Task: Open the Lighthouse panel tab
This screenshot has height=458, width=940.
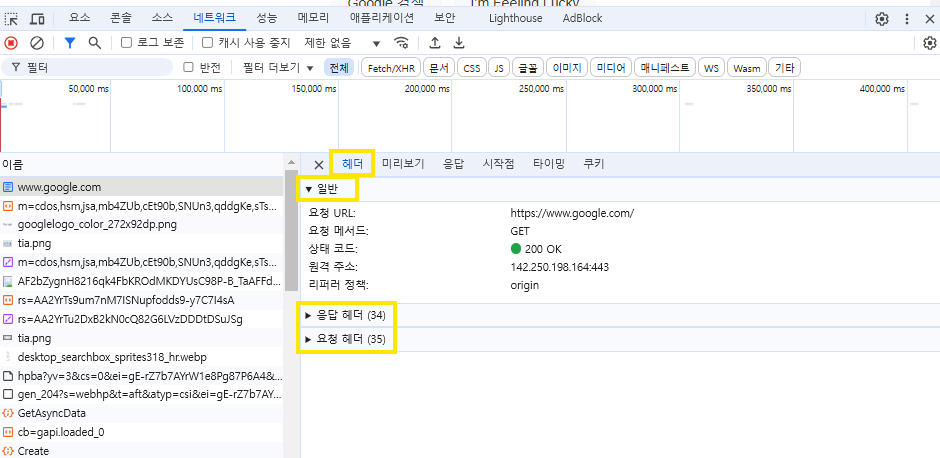Action: point(516,19)
